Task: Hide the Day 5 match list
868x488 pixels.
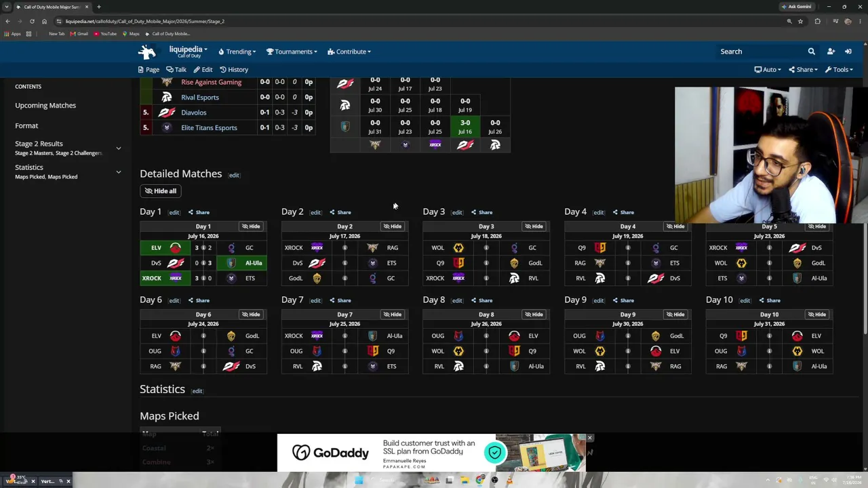Action: click(817, 226)
